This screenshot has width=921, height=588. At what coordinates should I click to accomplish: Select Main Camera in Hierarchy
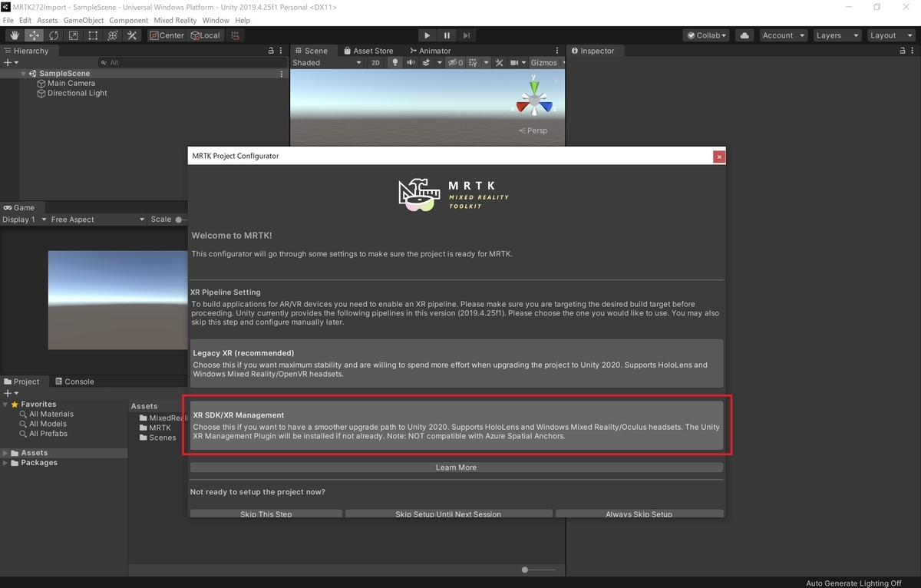[71, 84]
